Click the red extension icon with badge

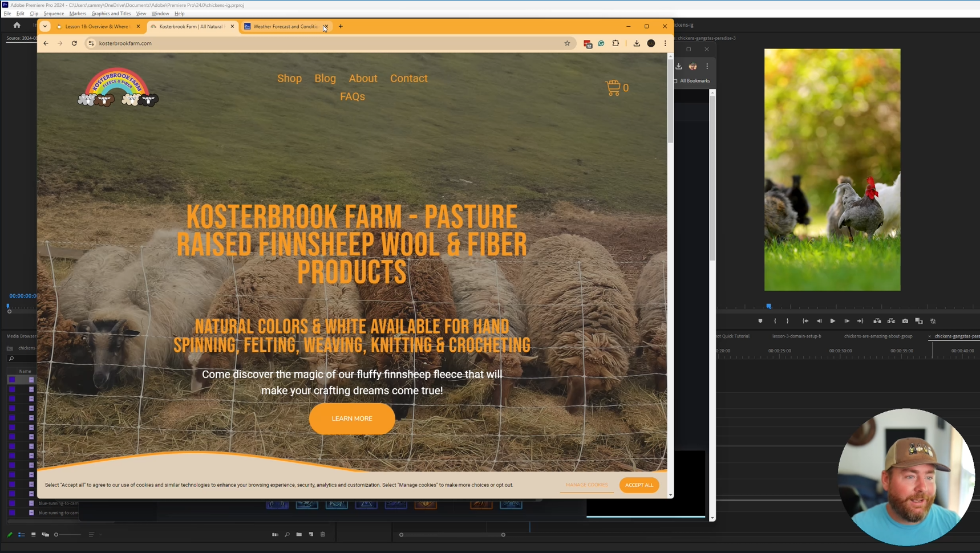[x=588, y=44]
